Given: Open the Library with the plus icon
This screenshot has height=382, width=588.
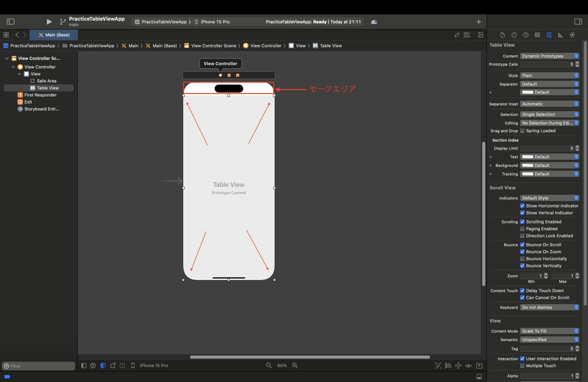Looking at the screenshot, I should 479,22.
